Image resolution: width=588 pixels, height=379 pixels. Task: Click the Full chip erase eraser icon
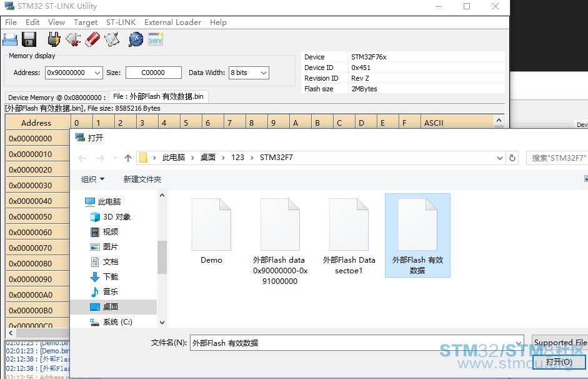click(92, 39)
